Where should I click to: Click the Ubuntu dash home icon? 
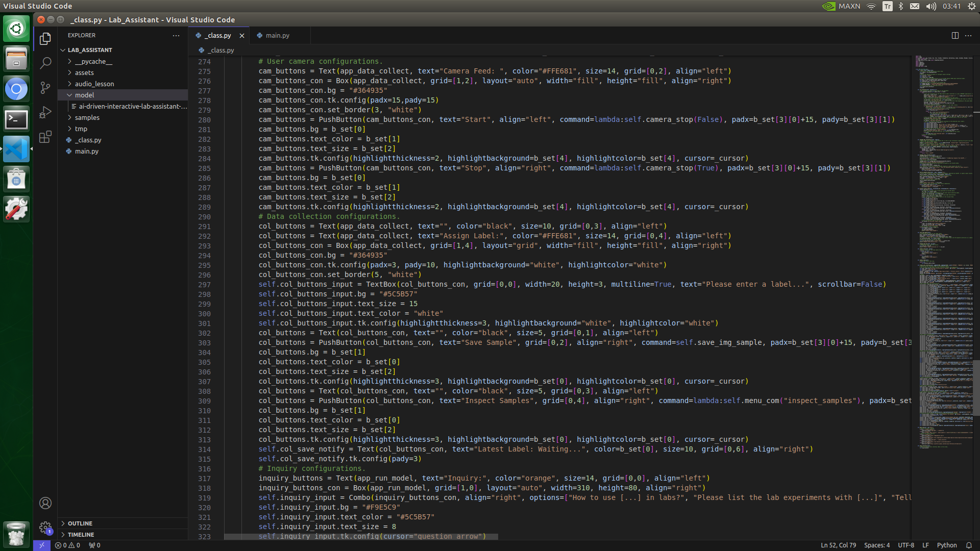click(16, 29)
